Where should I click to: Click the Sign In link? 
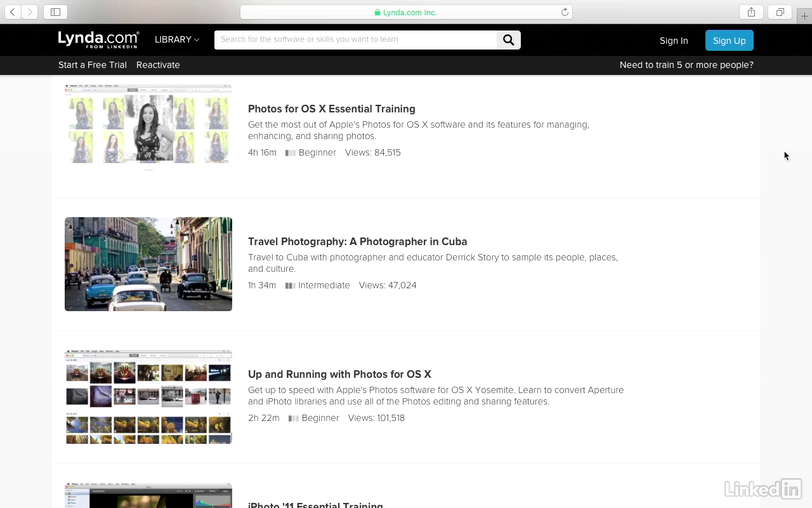tap(674, 41)
